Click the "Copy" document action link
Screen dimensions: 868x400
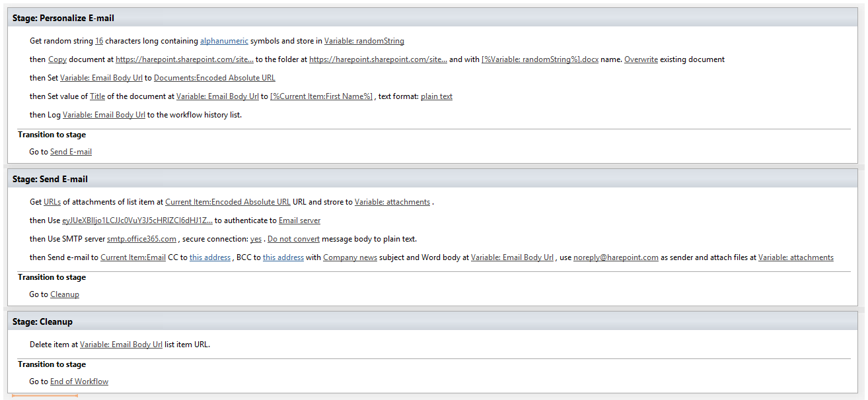tap(57, 59)
